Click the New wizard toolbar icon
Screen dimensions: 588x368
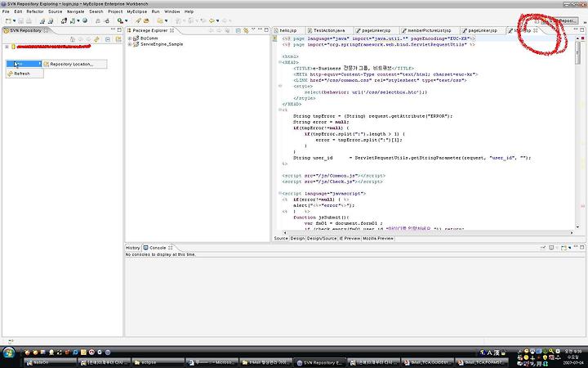point(8,21)
